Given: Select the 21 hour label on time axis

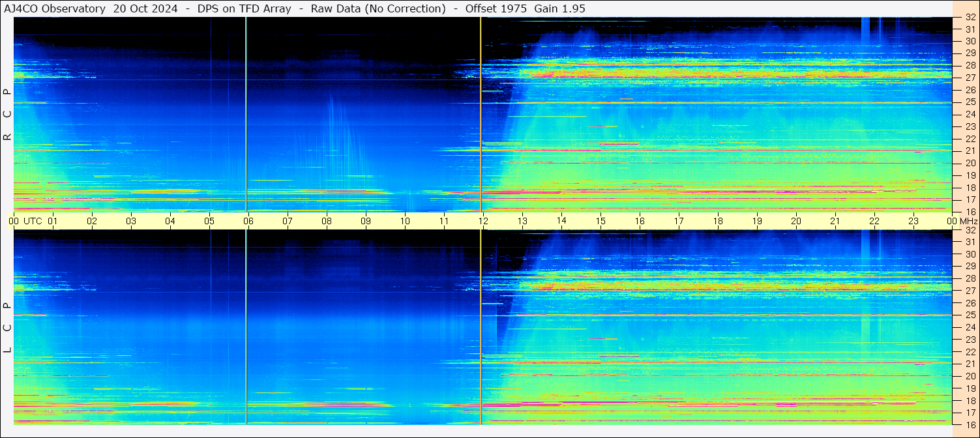Looking at the screenshot, I should [835, 221].
